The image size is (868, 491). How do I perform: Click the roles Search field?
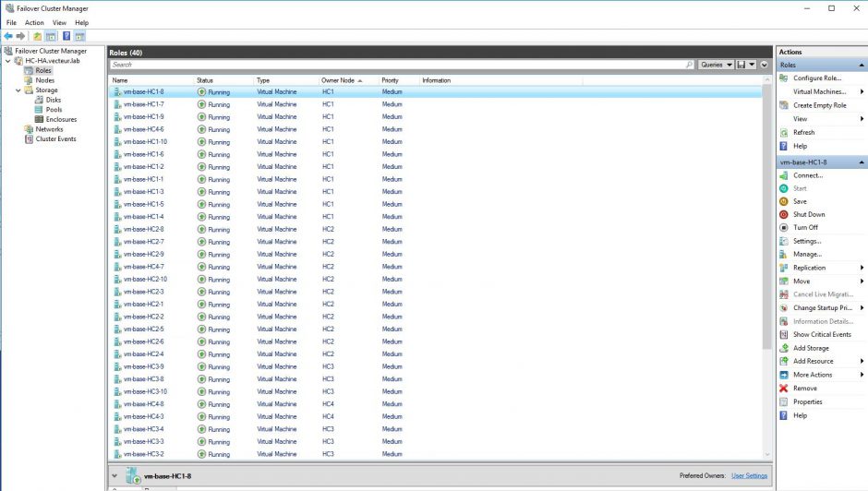click(397, 65)
